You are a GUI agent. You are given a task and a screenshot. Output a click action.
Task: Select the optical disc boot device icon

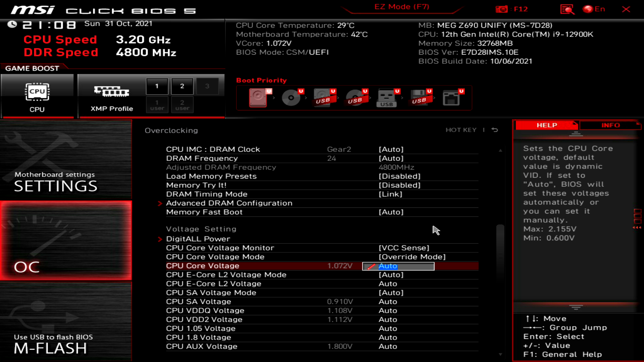(292, 98)
